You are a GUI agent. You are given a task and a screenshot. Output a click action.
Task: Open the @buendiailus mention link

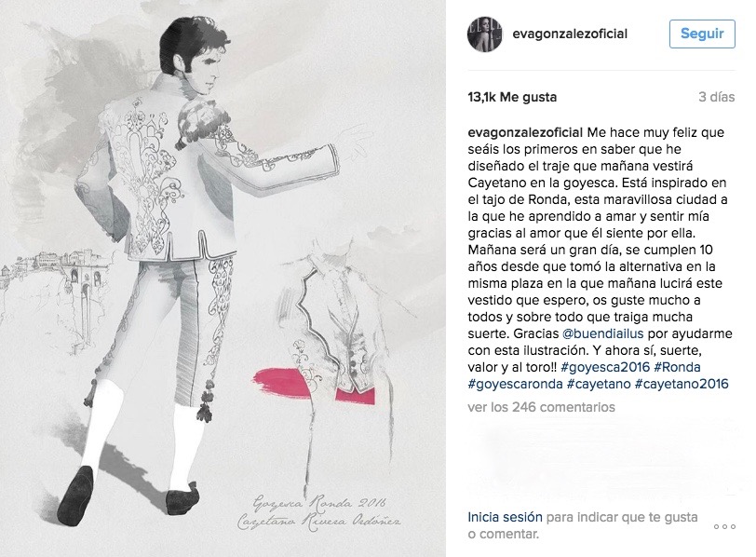point(602,333)
